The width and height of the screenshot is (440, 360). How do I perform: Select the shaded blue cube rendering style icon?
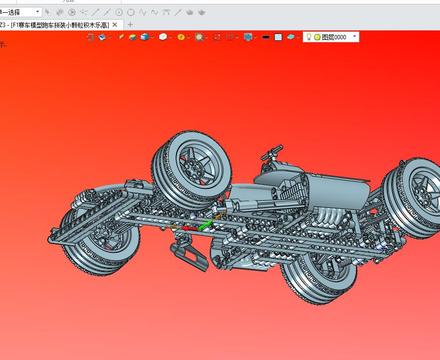[144, 37]
